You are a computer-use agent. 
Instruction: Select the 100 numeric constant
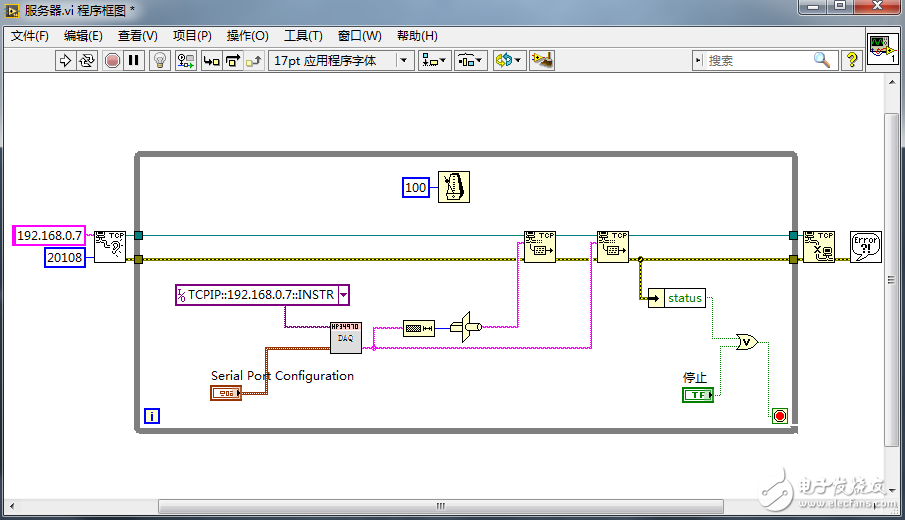coord(416,188)
